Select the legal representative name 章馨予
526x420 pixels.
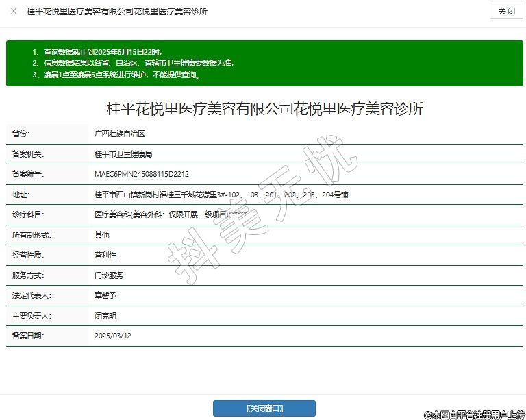105,295
